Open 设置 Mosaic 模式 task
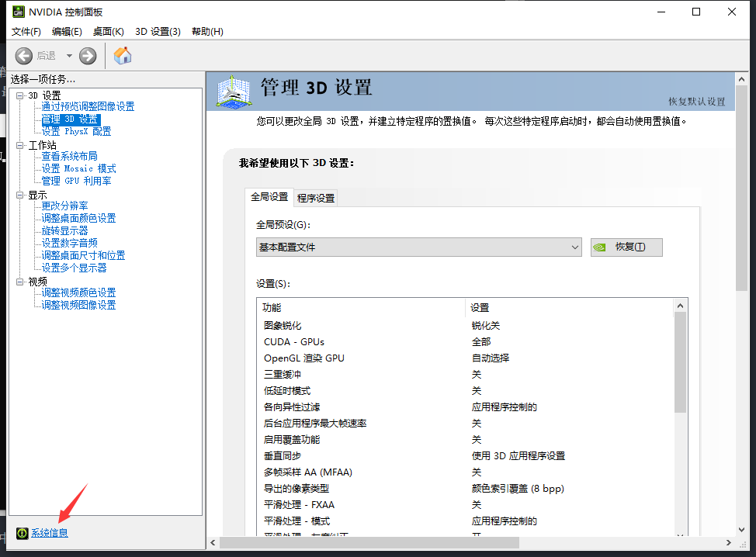 pos(78,168)
